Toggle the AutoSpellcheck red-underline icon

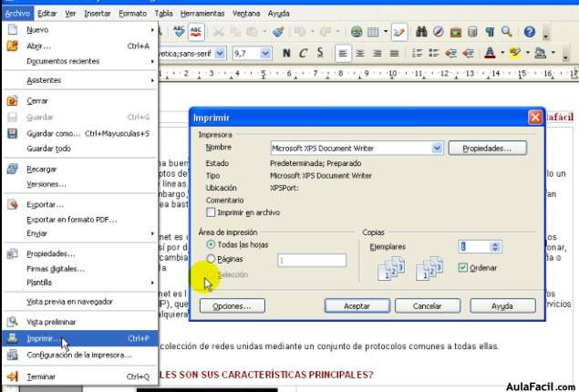[196, 32]
